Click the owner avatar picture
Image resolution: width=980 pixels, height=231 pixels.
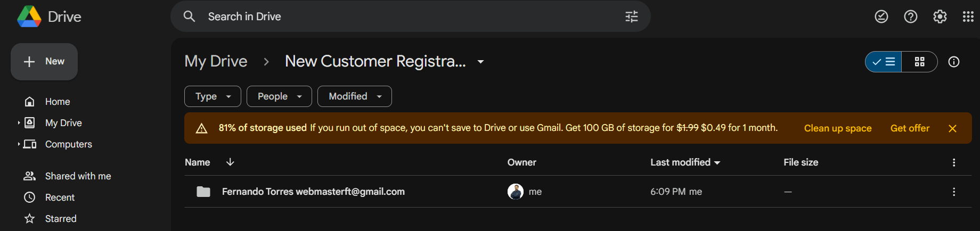click(x=516, y=192)
